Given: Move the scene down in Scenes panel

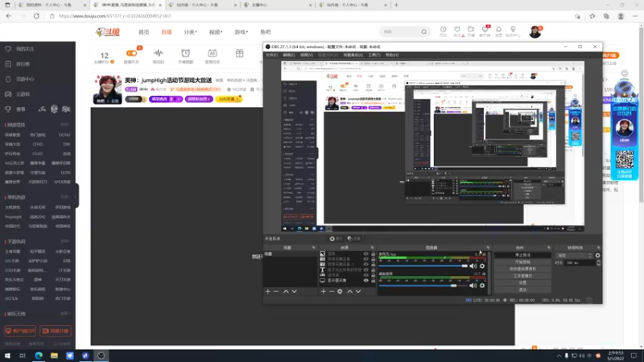Looking at the screenshot, I should (x=294, y=291).
